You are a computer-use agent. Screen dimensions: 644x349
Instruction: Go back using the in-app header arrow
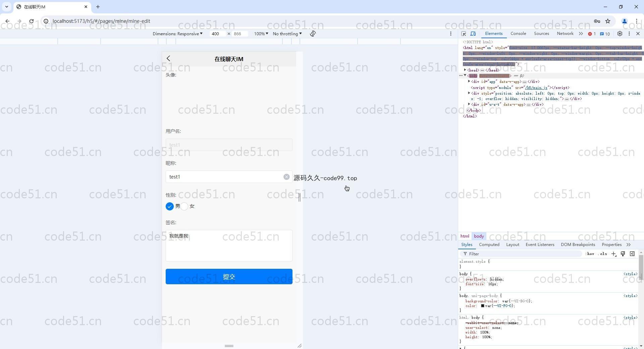pyautogui.click(x=168, y=58)
